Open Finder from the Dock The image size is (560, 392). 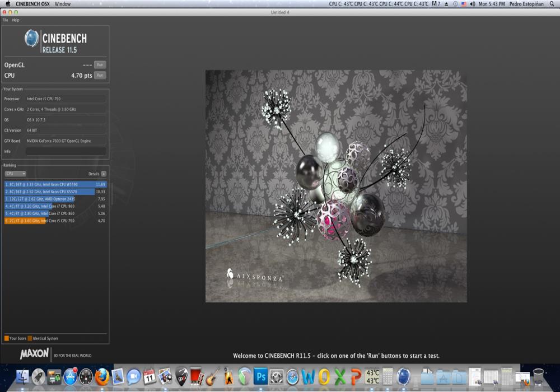point(22,377)
